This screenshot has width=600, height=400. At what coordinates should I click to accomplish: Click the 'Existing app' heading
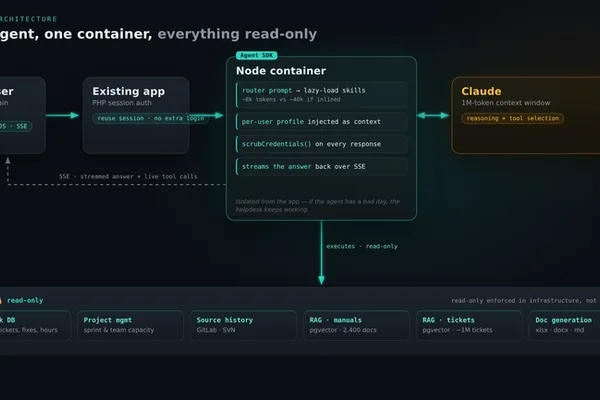[129, 91]
